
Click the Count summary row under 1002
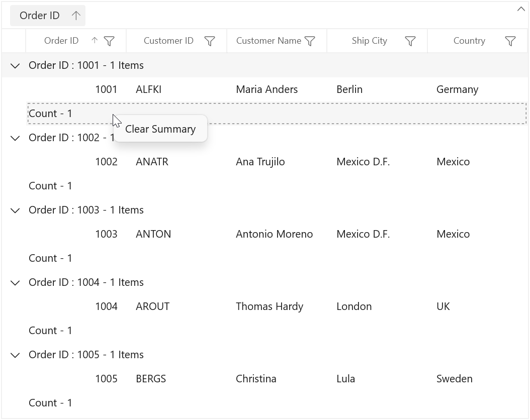277,186
